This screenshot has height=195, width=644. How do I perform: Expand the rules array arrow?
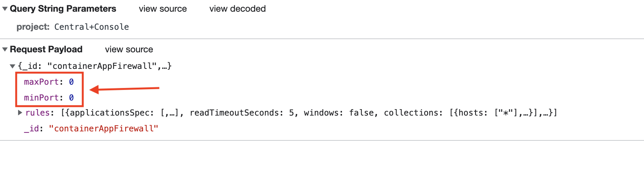coord(20,113)
